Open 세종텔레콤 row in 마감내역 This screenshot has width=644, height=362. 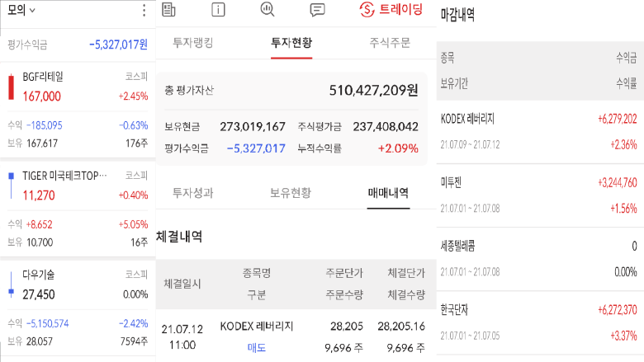540,259
